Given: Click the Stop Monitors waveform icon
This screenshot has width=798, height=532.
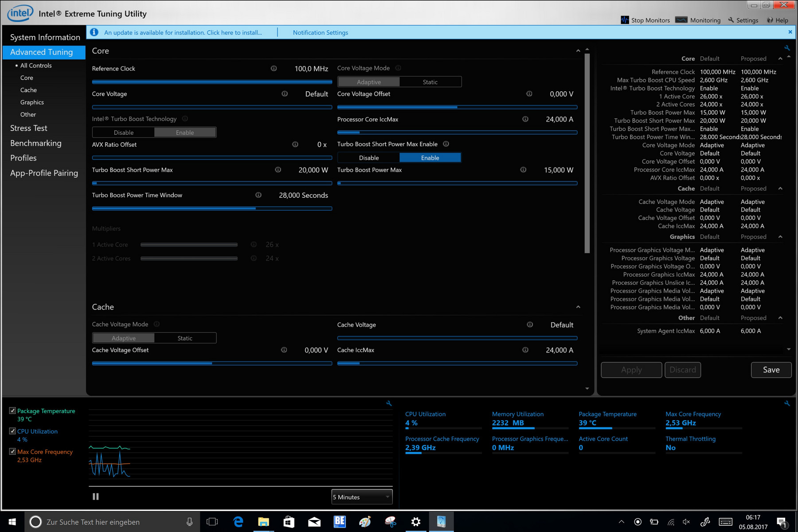Looking at the screenshot, I should 625,20.
